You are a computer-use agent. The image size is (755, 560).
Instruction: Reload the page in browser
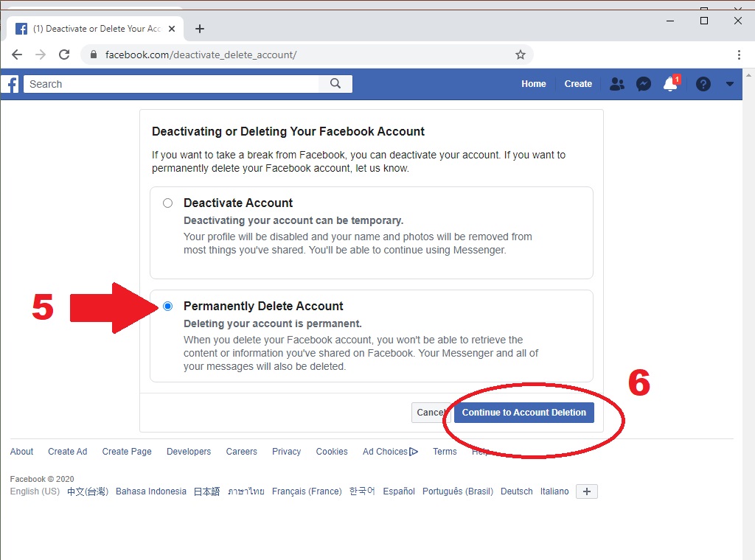(64, 55)
